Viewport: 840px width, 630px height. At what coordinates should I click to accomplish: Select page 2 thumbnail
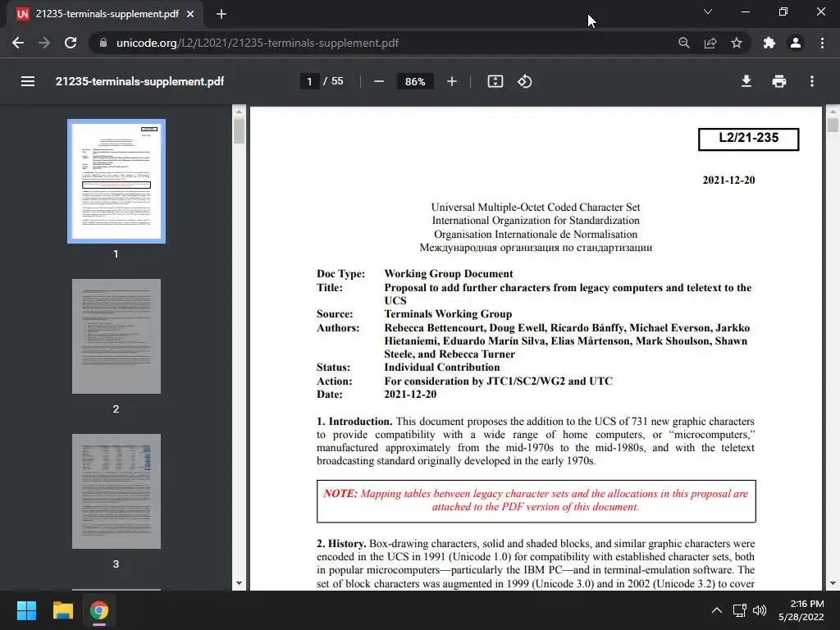tap(116, 336)
